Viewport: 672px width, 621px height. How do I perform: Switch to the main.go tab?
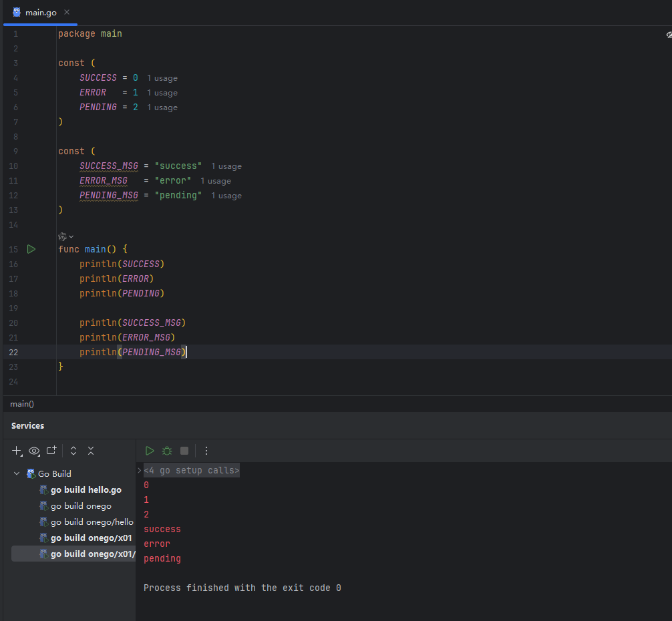click(x=40, y=13)
